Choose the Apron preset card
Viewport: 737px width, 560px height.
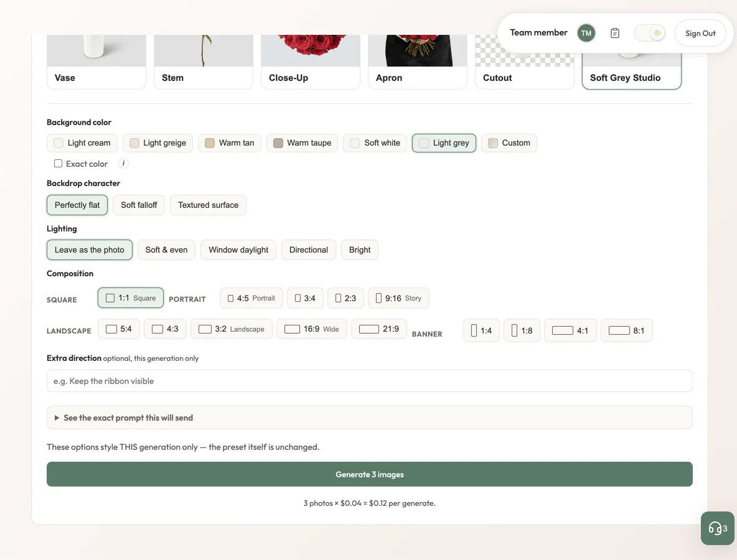click(418, 62)
